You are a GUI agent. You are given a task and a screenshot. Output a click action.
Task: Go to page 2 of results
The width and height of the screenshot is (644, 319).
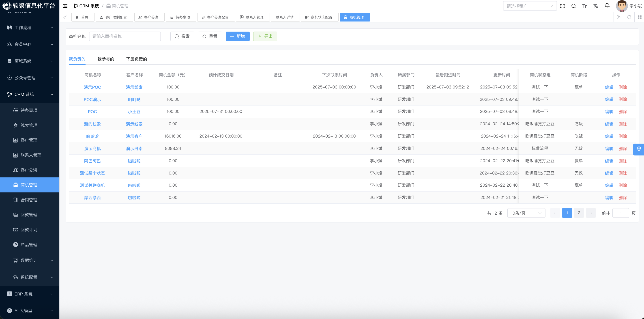(x=579, y=213)
